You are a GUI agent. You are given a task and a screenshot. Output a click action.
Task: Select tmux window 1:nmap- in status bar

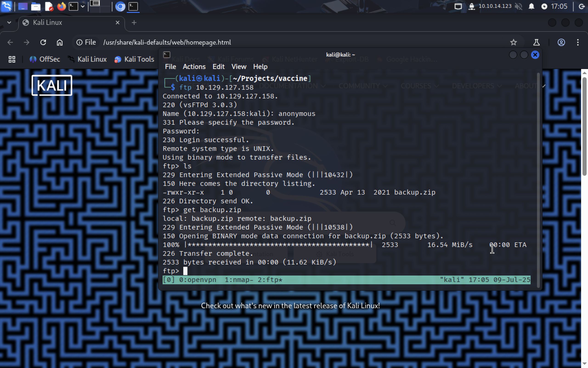tap(239, 280)
